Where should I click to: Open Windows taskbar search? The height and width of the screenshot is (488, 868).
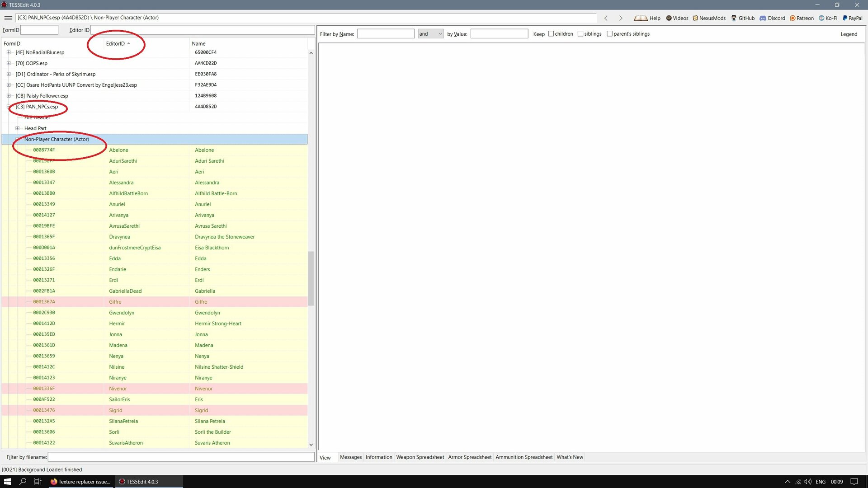[x=23, y=482]
